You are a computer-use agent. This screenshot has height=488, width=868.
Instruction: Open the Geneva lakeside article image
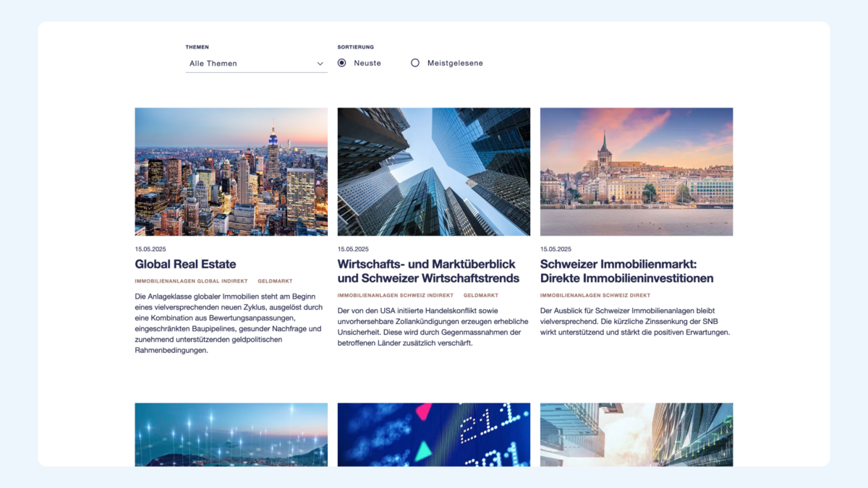[637, 172]
